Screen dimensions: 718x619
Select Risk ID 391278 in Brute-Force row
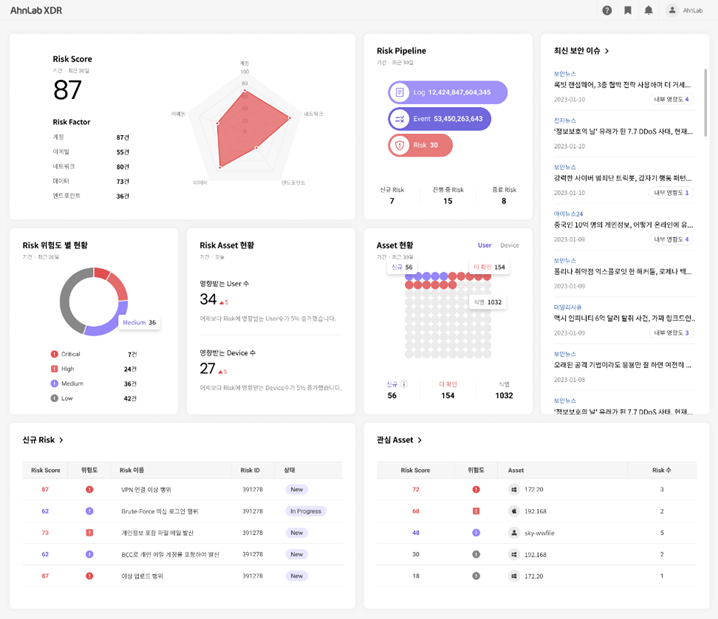pos(252,511)
